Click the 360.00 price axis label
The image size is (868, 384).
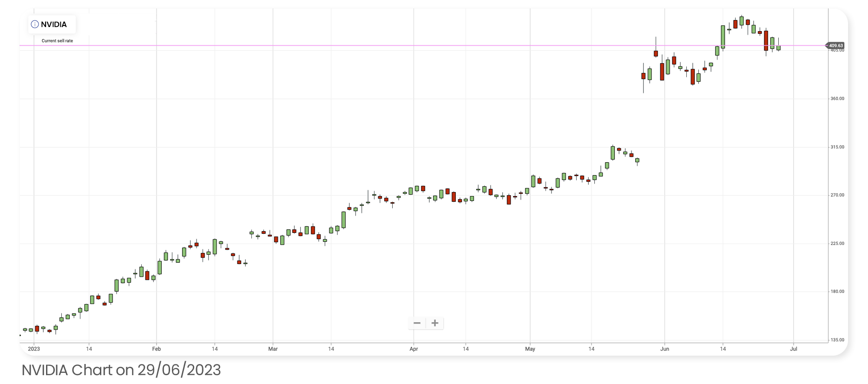(837, 99)
